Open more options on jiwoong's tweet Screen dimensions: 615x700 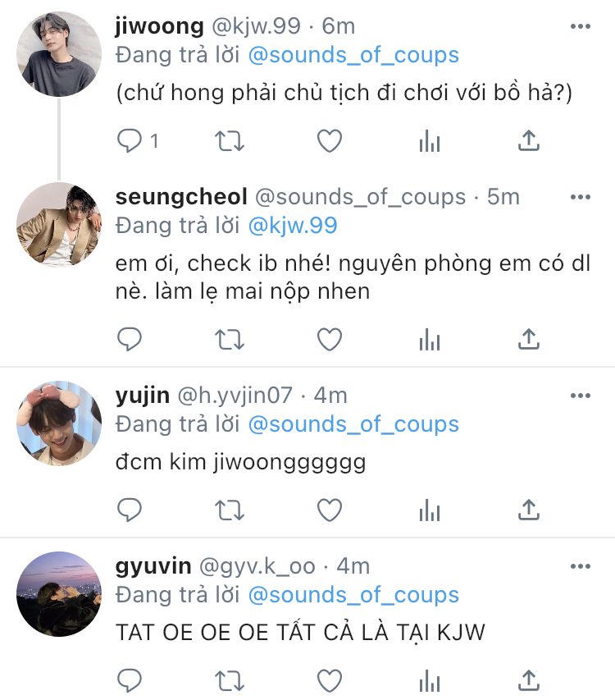click(581, 26)
